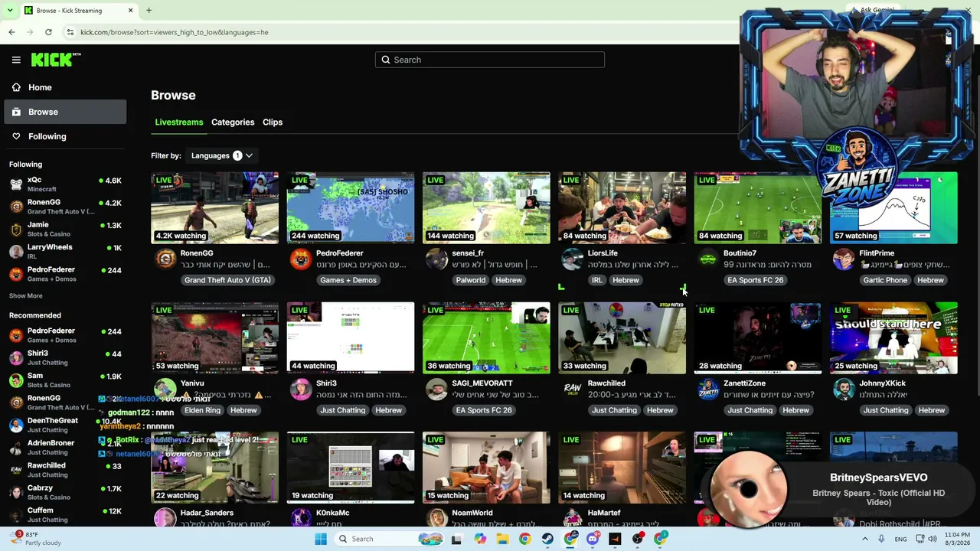980x551 pixels.
Task: Open File Explorer from the taskbar
Action: [502, 539]
